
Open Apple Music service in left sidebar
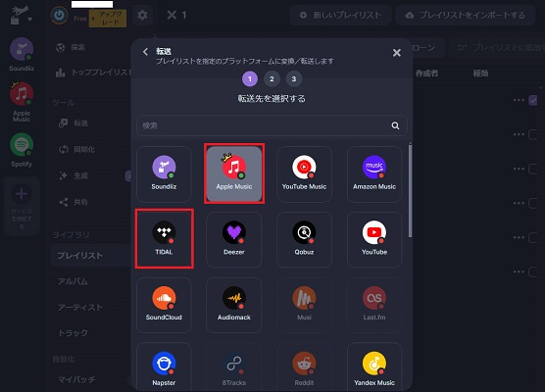(x=22, y=102)
